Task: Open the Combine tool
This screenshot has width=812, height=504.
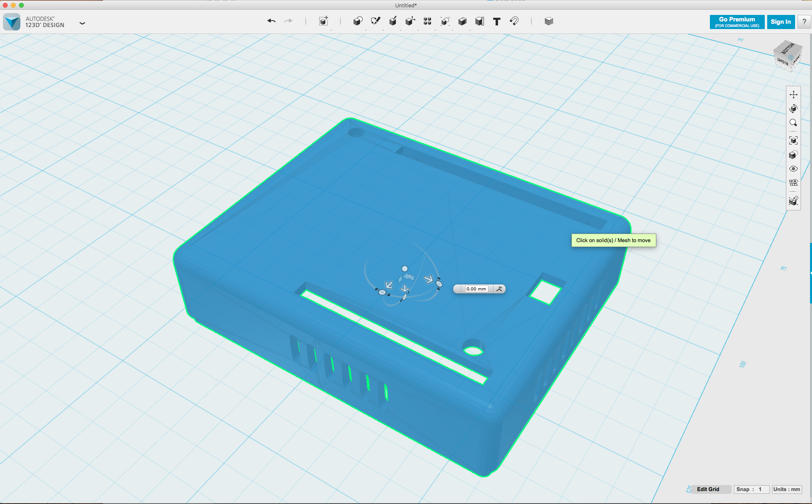Action: coord(463,21)
